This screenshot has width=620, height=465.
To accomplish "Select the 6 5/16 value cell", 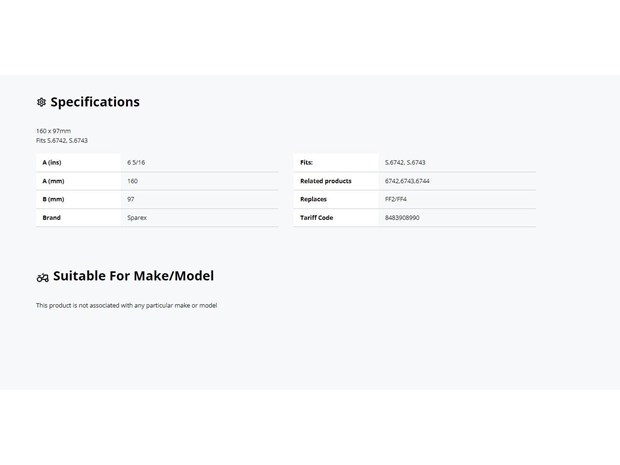I will [x=136, y=163].
